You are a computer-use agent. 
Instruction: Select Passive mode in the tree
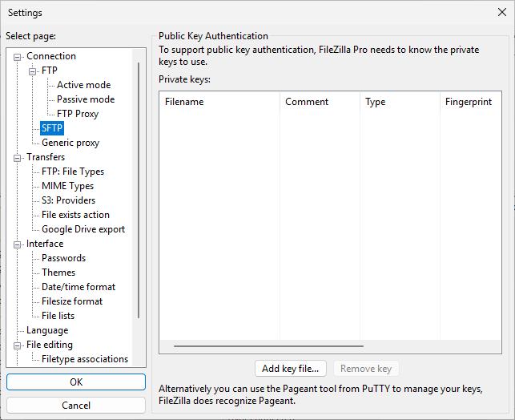(85, 99)
